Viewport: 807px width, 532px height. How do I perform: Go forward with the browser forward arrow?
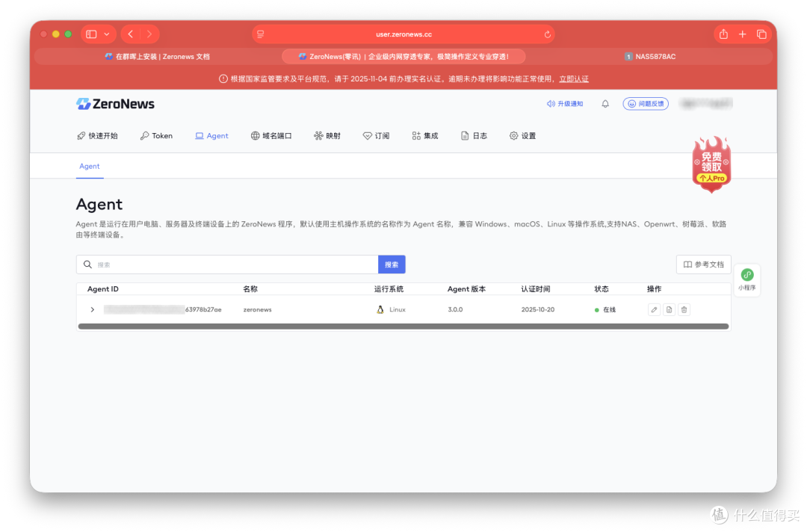149,34
